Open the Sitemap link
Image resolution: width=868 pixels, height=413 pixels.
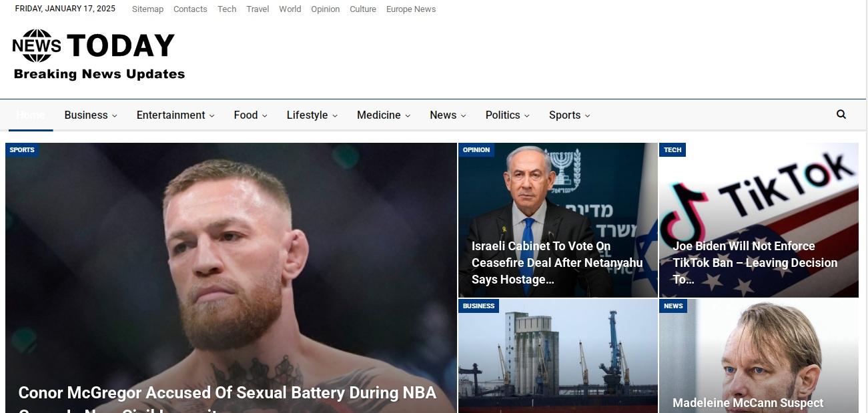[x=147, y=9]
